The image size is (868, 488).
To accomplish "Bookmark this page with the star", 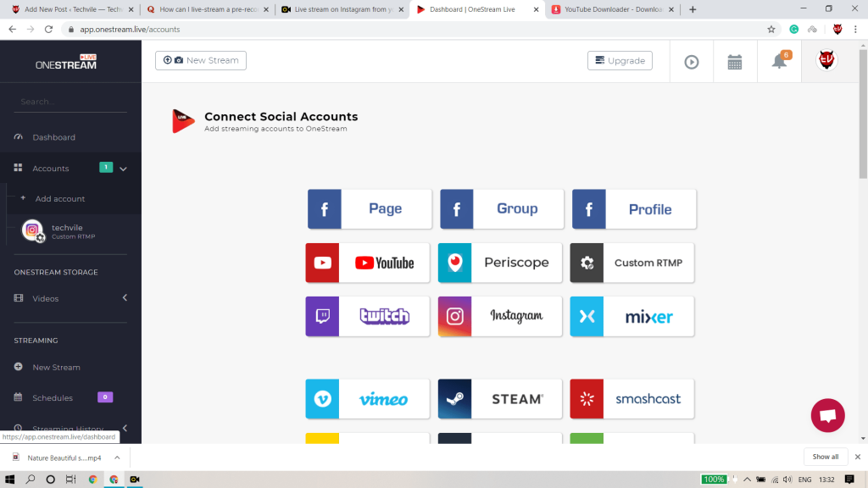I will tap(771, 30).
